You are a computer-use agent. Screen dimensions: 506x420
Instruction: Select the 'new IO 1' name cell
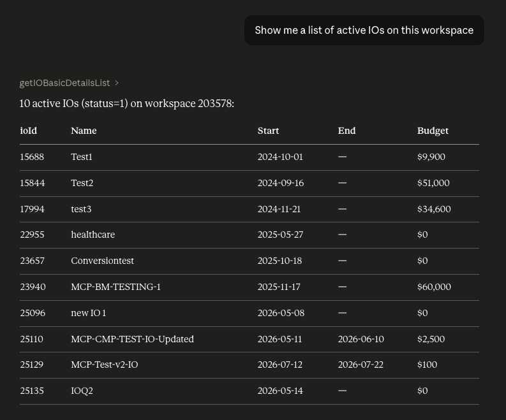click(x=89, y=313)
